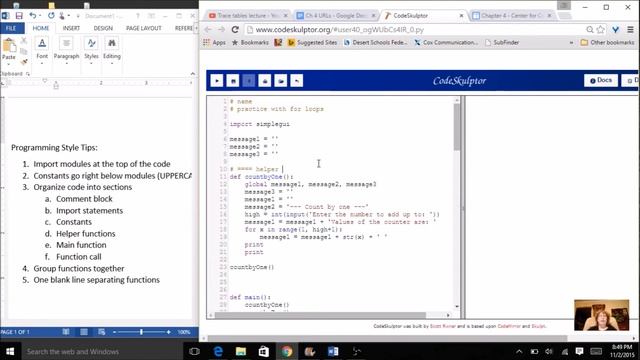Expand the Styles group dropdown
Viewport: 640px width, 360px height.
(x=91, y=63)
